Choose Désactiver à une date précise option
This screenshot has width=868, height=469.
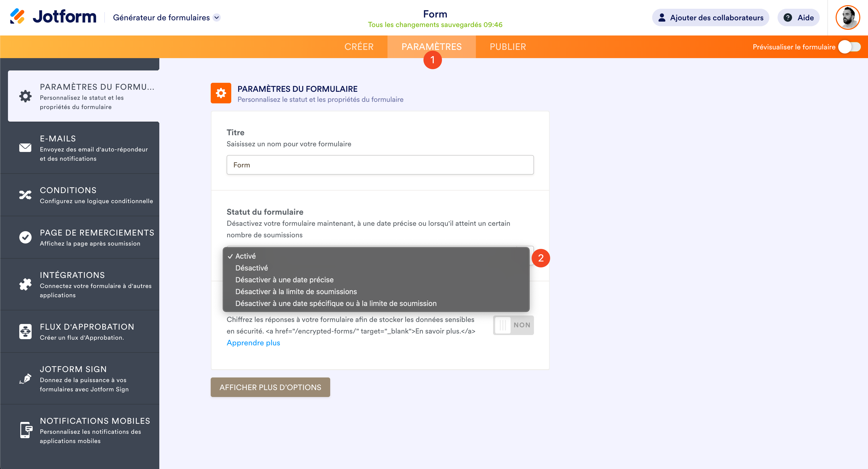point(284,279)
